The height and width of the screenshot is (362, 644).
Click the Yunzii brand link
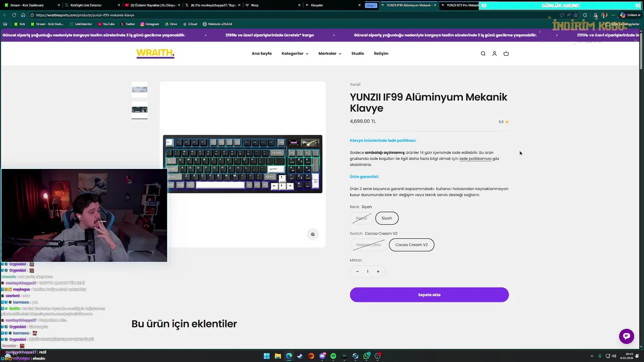(355, 84)
